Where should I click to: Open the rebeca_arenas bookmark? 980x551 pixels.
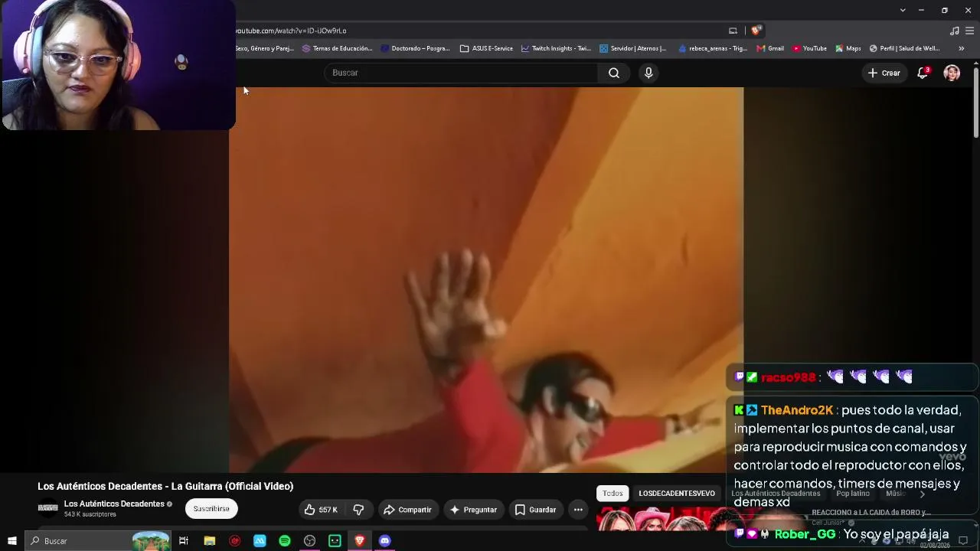(x=713, y=48)
